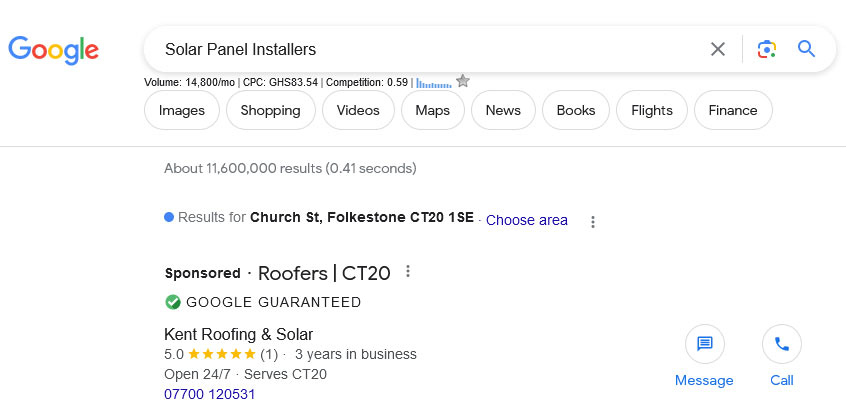The width and height of the screenshot is (846, 408).
Task: Switch to the Images filter
Action: tap(182, 110)
